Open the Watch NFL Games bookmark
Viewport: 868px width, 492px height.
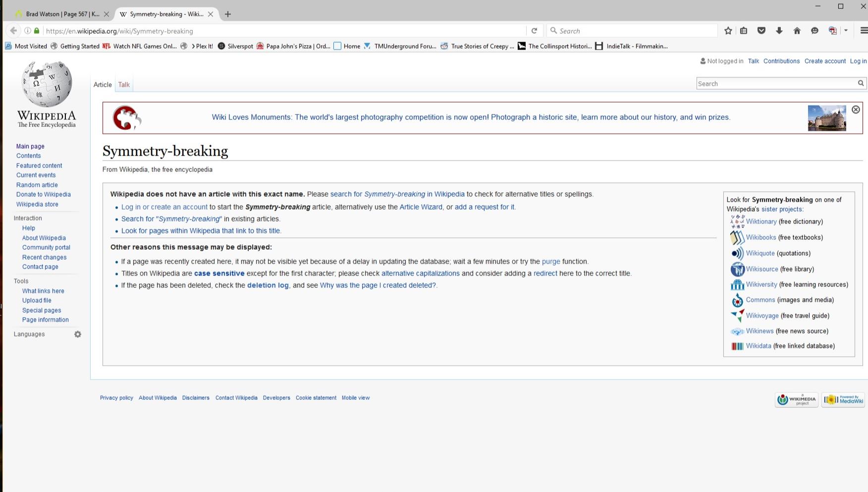(x=139, y=46)
